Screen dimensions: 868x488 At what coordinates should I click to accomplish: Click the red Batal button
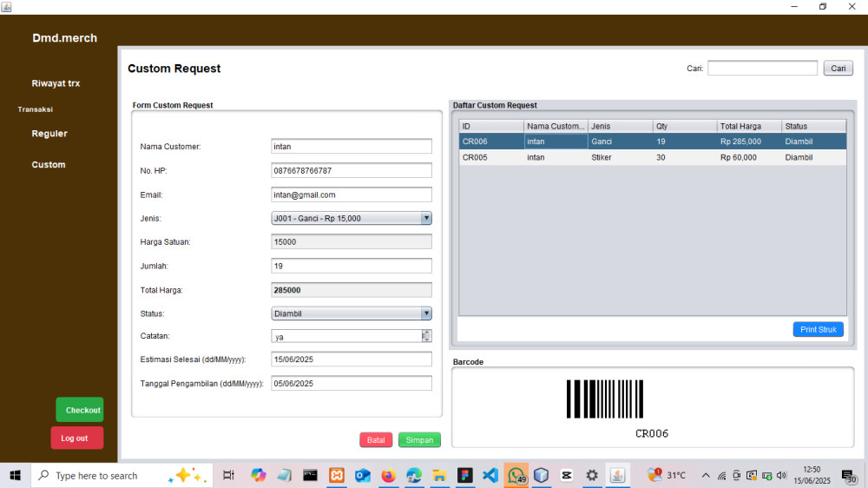pyautogui.click(x=376, y=440)
